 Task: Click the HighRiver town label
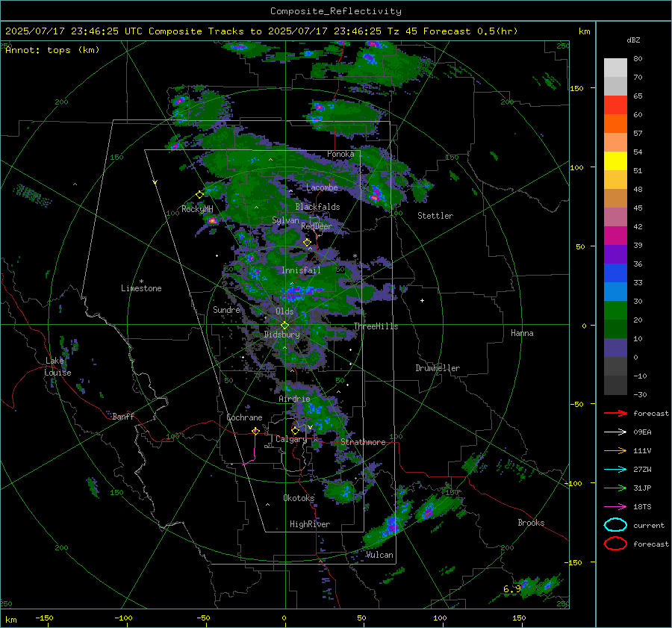pos(310,524)
